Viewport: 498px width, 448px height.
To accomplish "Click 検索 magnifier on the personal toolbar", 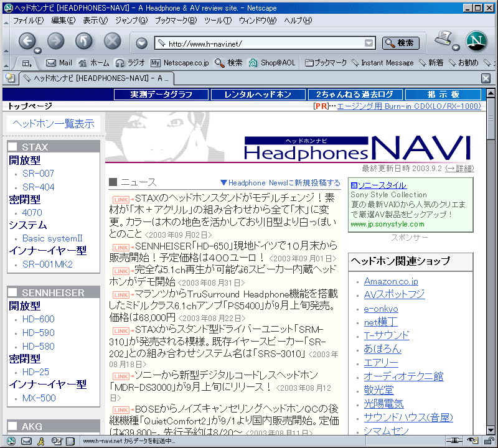I will (x=228, y=63).
